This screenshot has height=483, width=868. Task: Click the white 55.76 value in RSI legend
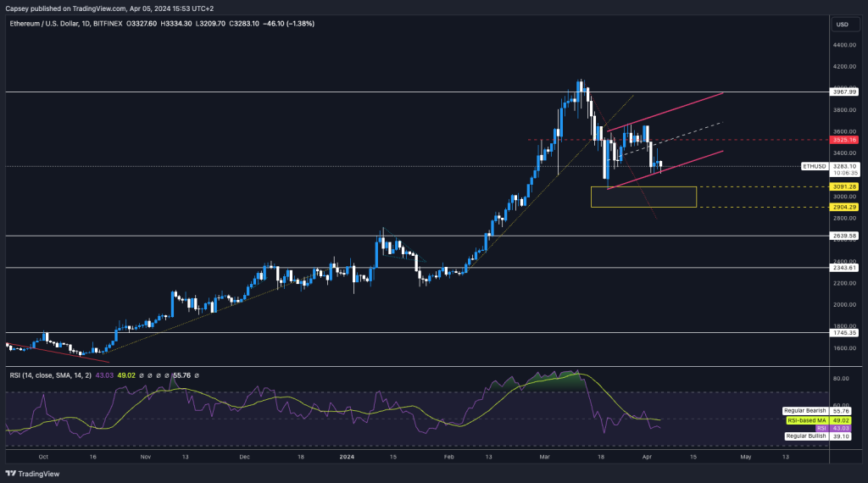pos(181,375)
